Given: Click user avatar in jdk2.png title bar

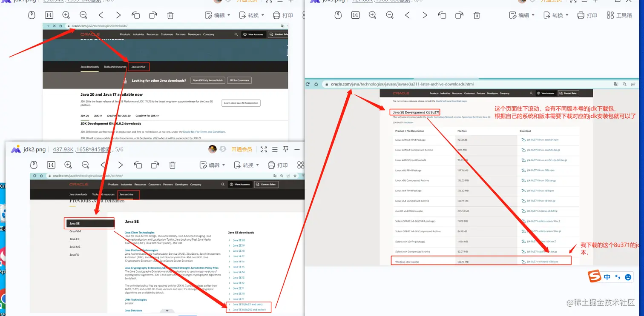Looking at the screenshot, I should pos(213,149).
